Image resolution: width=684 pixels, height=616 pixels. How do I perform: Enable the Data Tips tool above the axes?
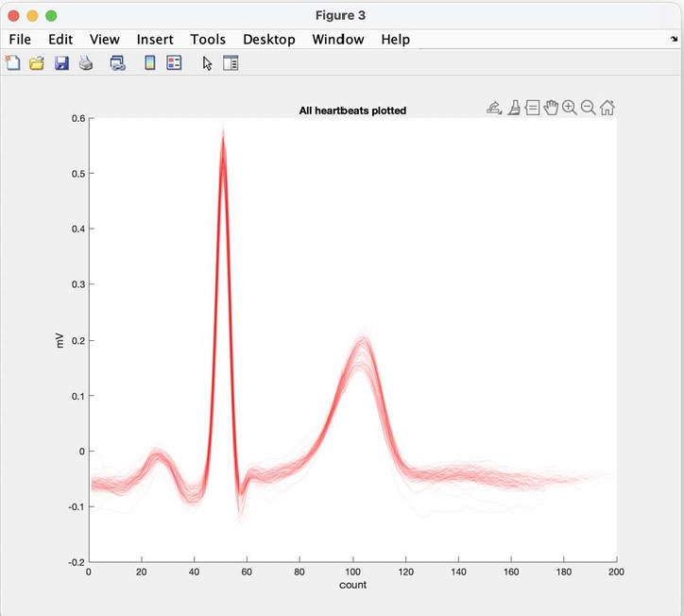tap(532, 108)
